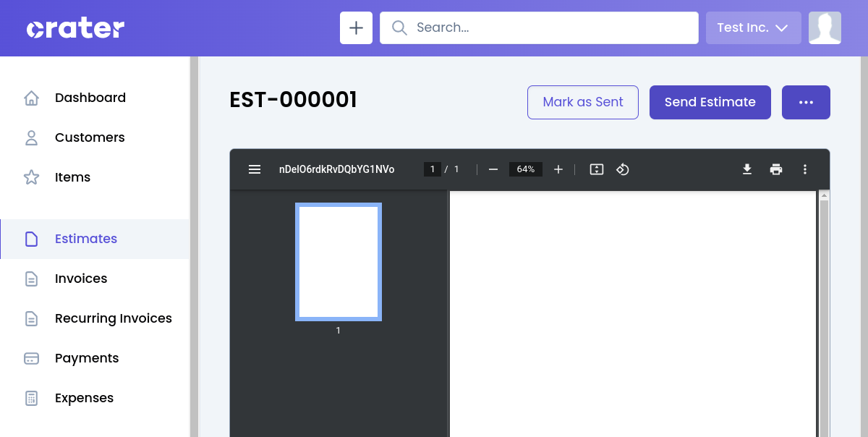Click the Invoices document icon
The image size is (868, 437).
[31, 279]
